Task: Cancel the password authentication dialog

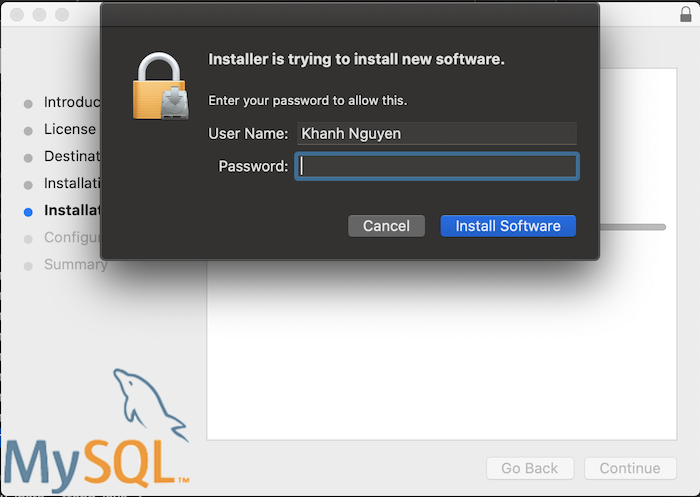Action: click(386, 226)
